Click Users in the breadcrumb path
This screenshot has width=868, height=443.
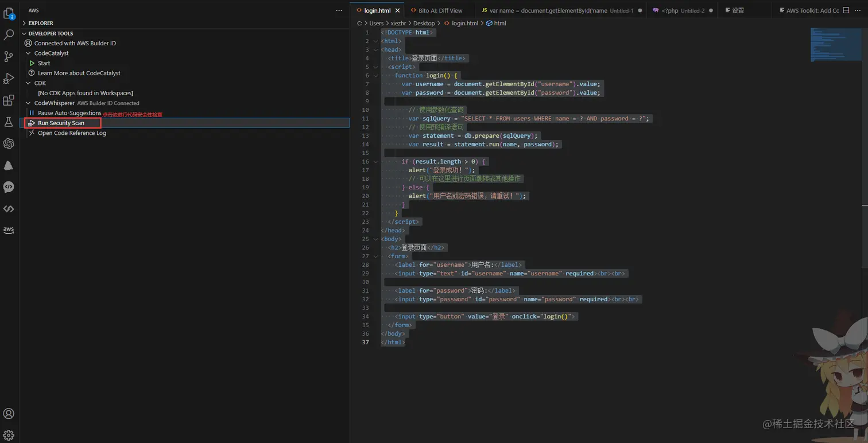point(376,23)
